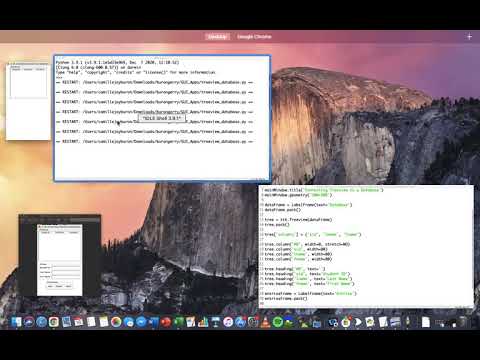Select the Python code editor window thumbnail
Screen dimensions: 480x360
pyautogui.click(x=366, y=247)
